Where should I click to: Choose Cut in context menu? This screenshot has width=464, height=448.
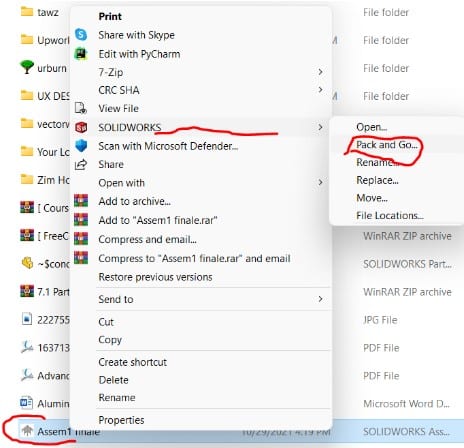(106, 322)
